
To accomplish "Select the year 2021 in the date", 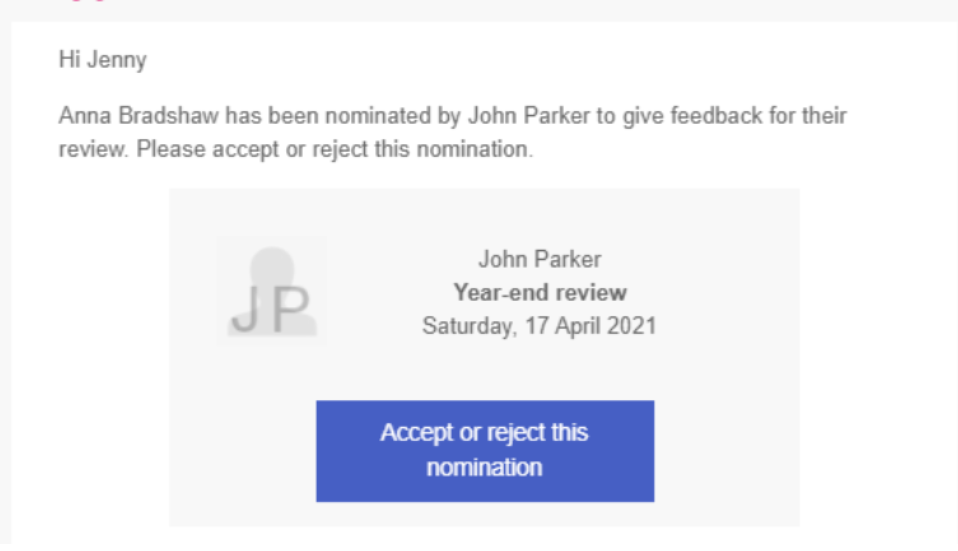I will pyautogui.click(x=632, y=326).
